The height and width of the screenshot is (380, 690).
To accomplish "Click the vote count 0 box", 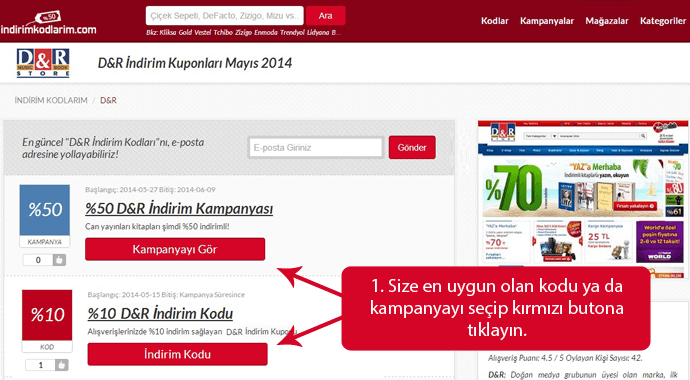I will pyautogui.click(x=38, y=260).
